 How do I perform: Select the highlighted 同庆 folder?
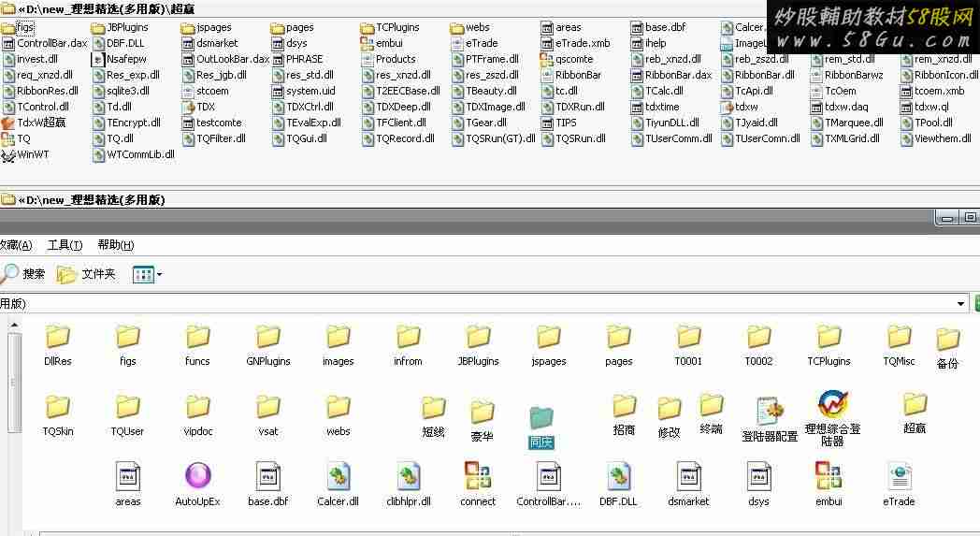pyautogui.click(x=541, y=427)
